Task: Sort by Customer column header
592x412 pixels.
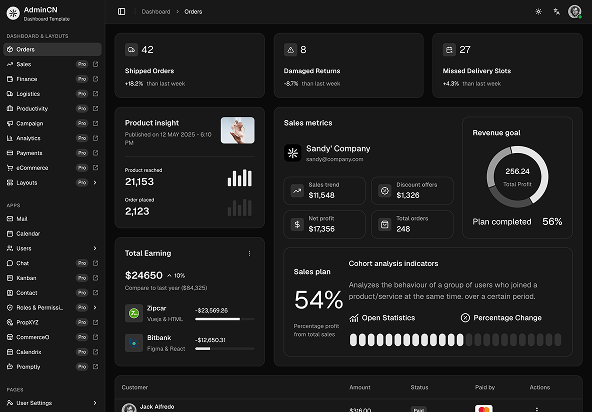Action: [x=135, y=387]
